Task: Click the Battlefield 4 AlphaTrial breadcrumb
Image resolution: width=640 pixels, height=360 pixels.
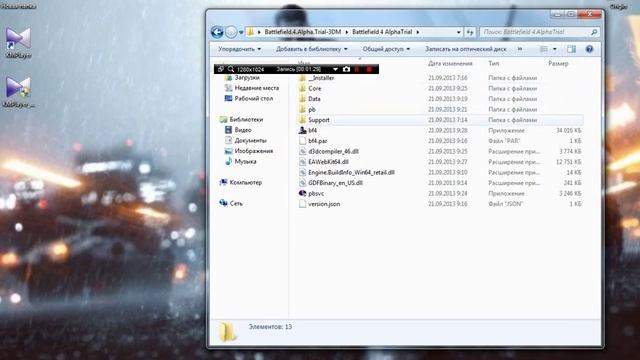Action: (x=382, y=32)
